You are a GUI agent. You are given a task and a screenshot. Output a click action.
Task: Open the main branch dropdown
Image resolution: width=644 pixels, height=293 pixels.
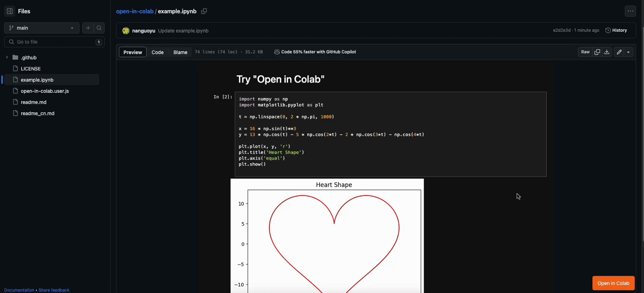tap(42, 28)
